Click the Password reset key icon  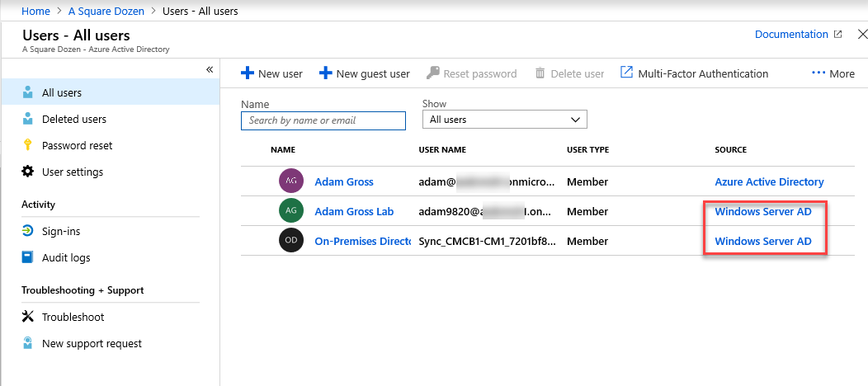click(x=28, y=145)
